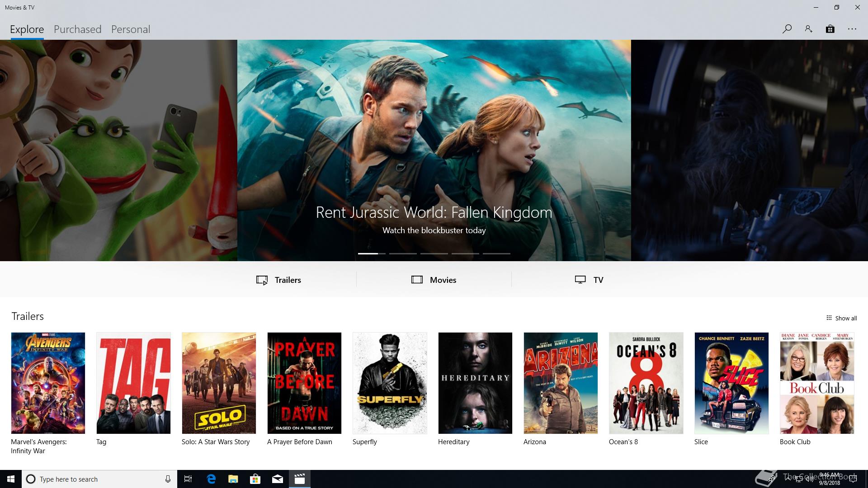The height and width of the screenshot is (488, 868).
Task: Open the search magnifier icon
Action: click(x=787, y=29)
